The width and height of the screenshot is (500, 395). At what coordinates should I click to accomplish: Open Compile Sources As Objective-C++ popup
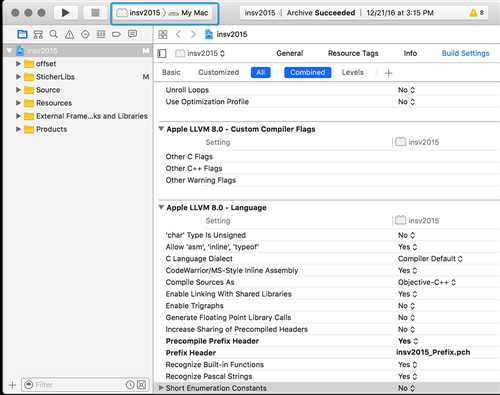tap(427, 282)
